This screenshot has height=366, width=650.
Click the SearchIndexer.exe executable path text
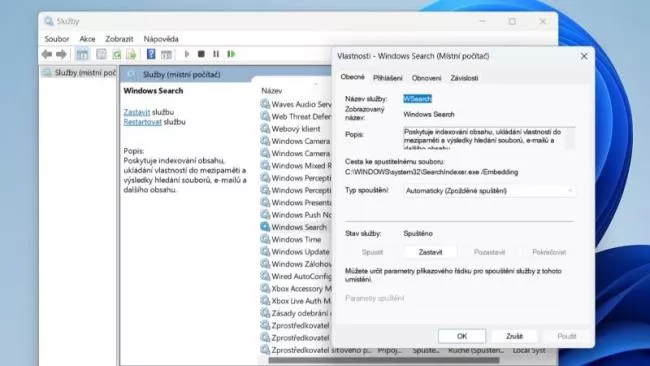pyautogui.click(x=432, y=172)
